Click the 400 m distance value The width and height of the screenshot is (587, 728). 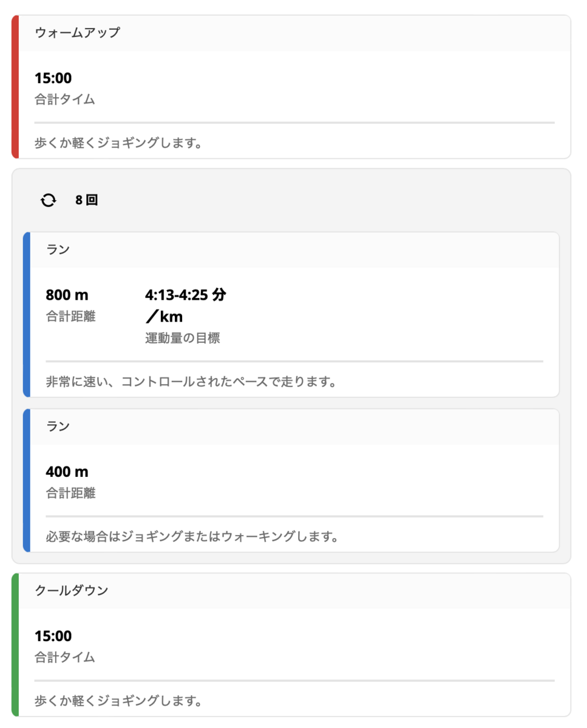click(x=67, y=472)
